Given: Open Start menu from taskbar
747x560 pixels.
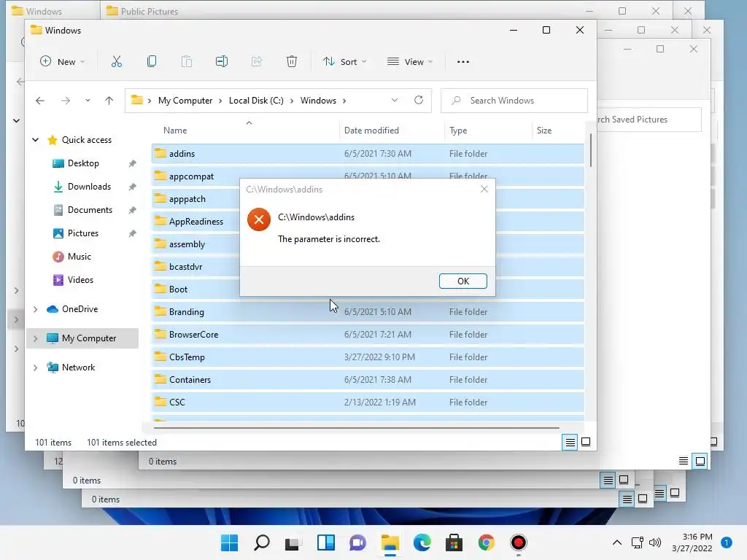Looking at the screenshot, I should coord(230,542).
